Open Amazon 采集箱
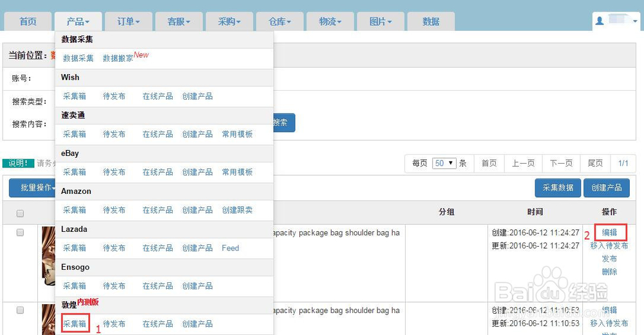The image size is (644, 335). [x=74, y=210]
